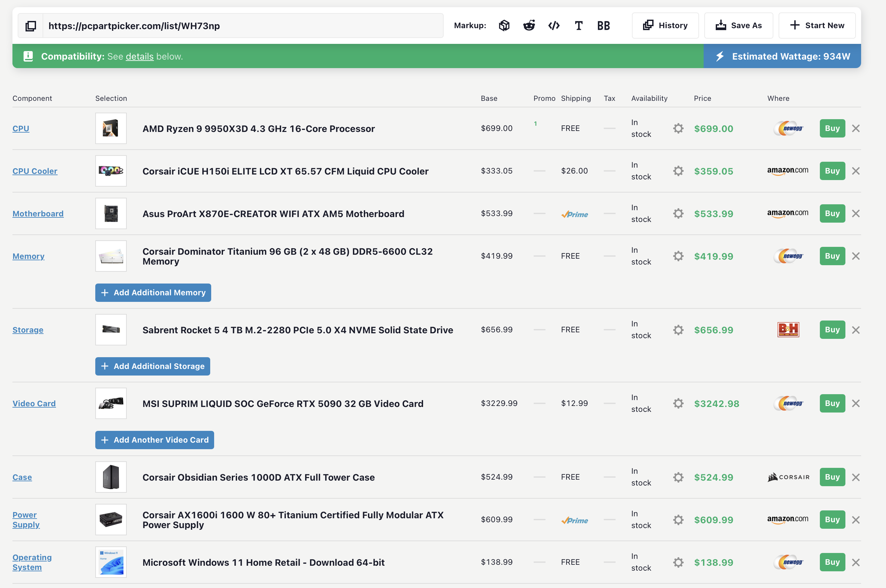Select PCPartPicker markup icon
Viewport: 886px width, 588px height.
(x=504, y=26)
